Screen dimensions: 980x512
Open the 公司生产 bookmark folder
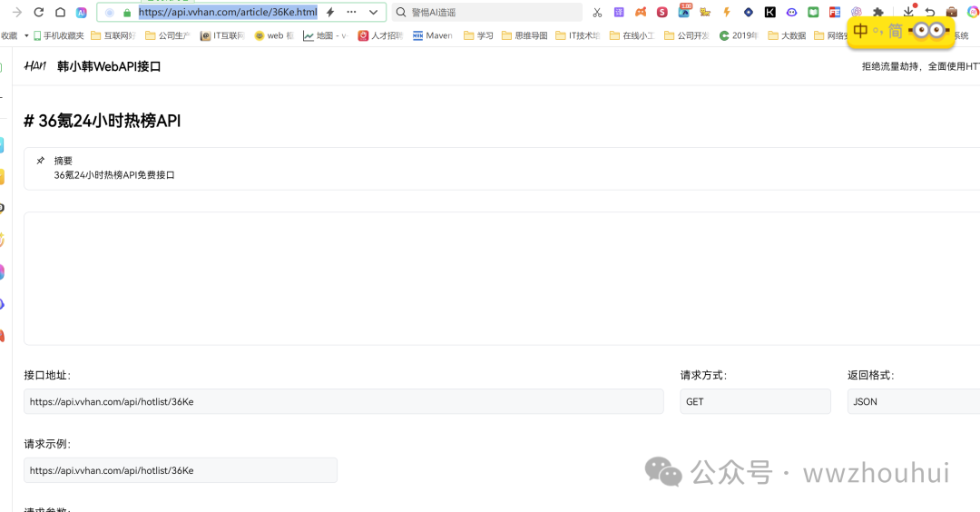[168, 35]
